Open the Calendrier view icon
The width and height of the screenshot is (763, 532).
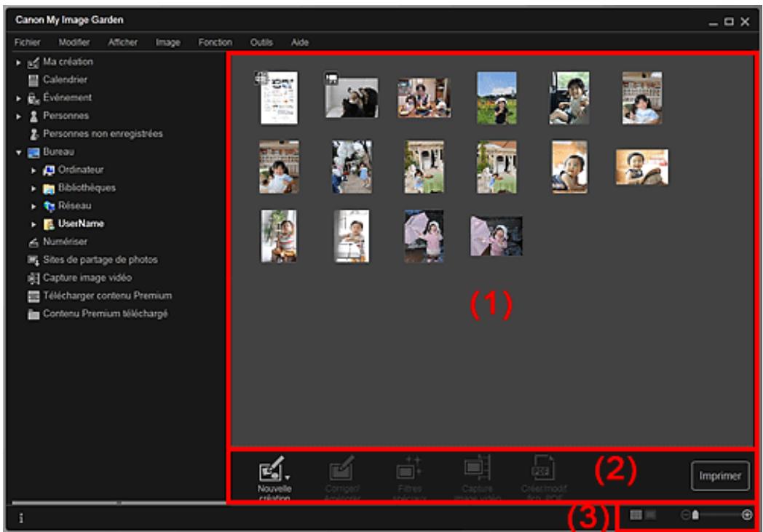[x=32, y=80]
